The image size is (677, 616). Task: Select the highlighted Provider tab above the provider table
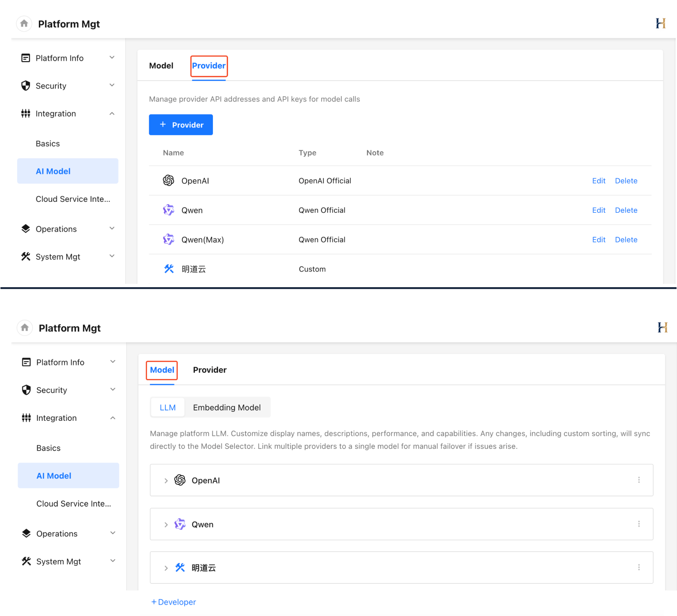pos(209,65)
